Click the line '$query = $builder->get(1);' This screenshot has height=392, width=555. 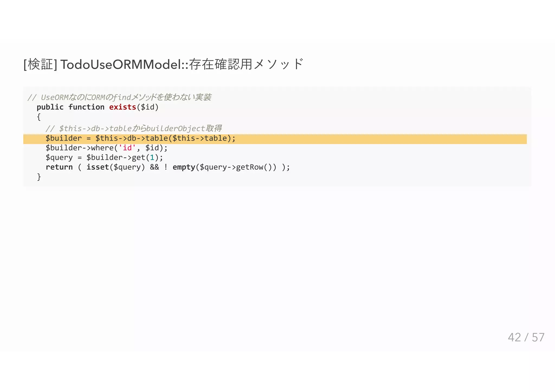[104, 157]
